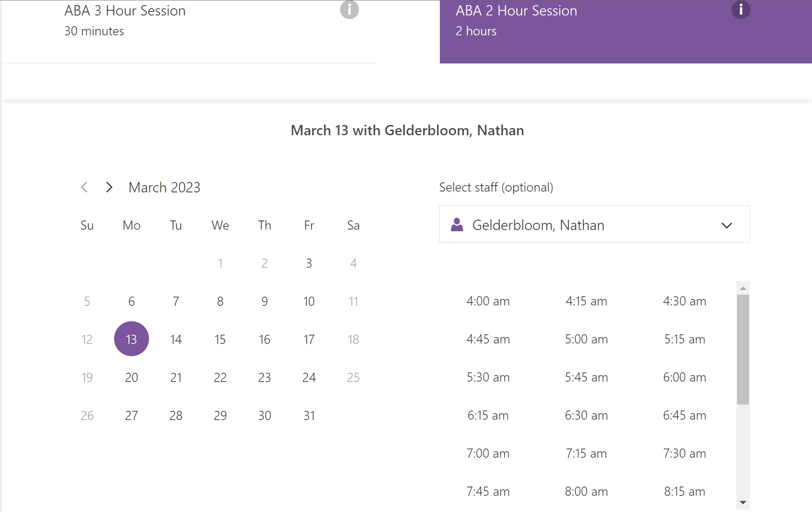The width and height of the screenshot is (812, 512).
Task: Go to next month arrow
Action: [109, 187]
